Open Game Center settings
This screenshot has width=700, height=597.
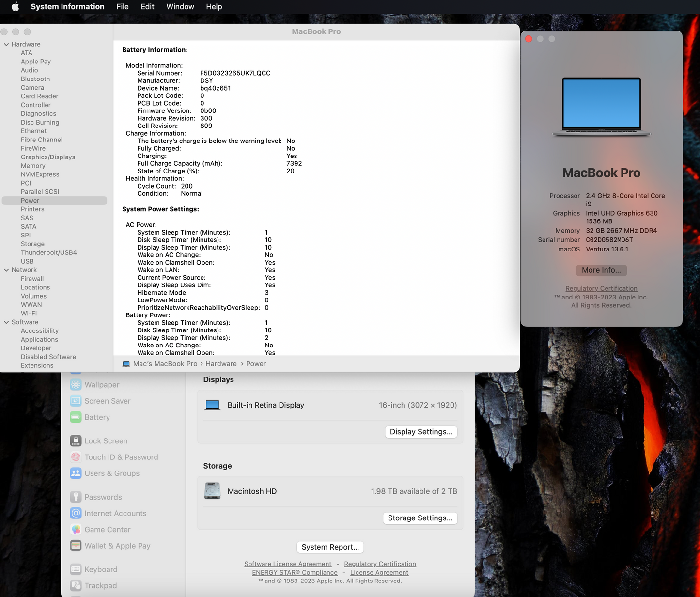108,529
